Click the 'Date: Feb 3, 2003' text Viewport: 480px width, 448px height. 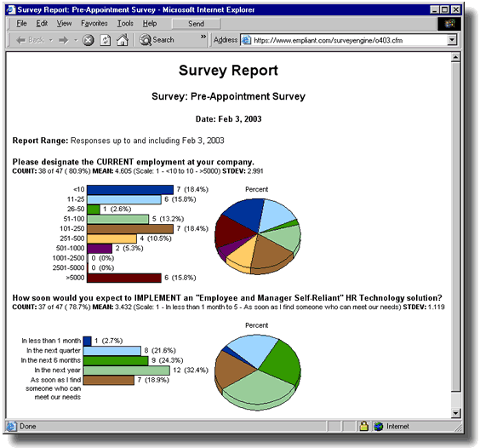pos(228,119)
